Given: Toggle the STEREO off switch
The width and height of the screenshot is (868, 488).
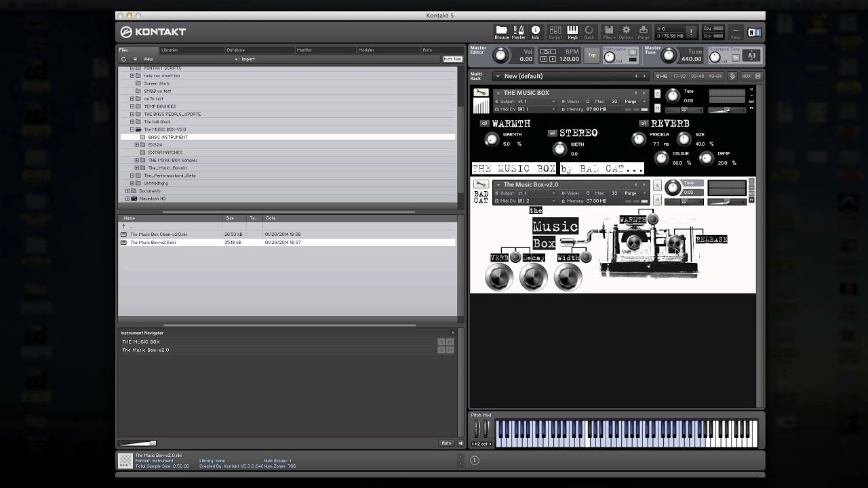Looking at the screenshot, I should tap(552, 133).
